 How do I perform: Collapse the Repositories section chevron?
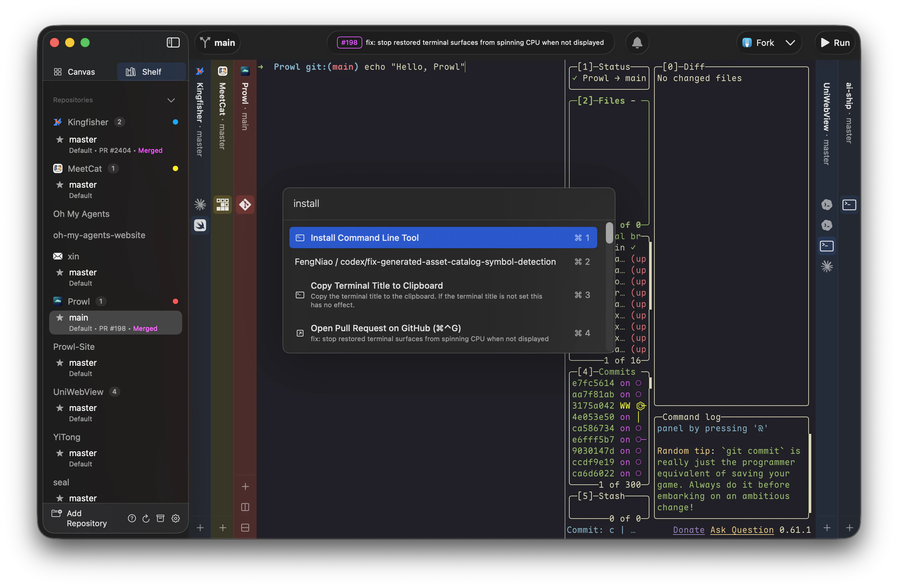point(171,100)
